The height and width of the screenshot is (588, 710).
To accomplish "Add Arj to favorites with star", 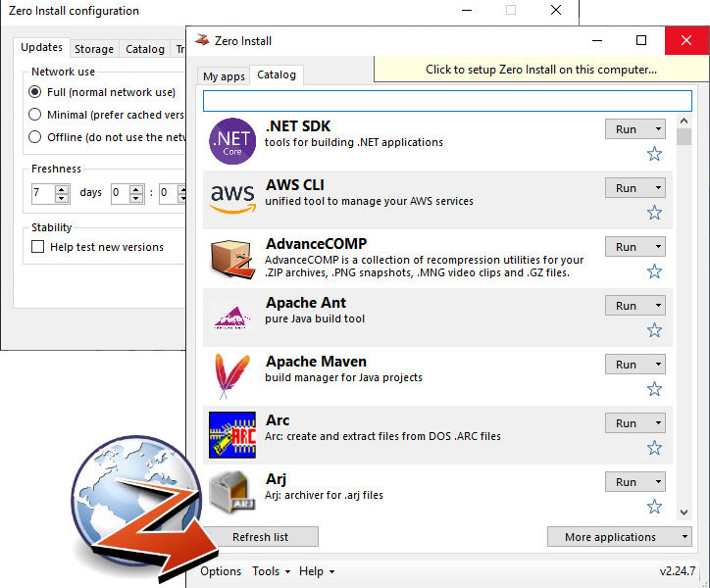I will (x=654, y=507).
